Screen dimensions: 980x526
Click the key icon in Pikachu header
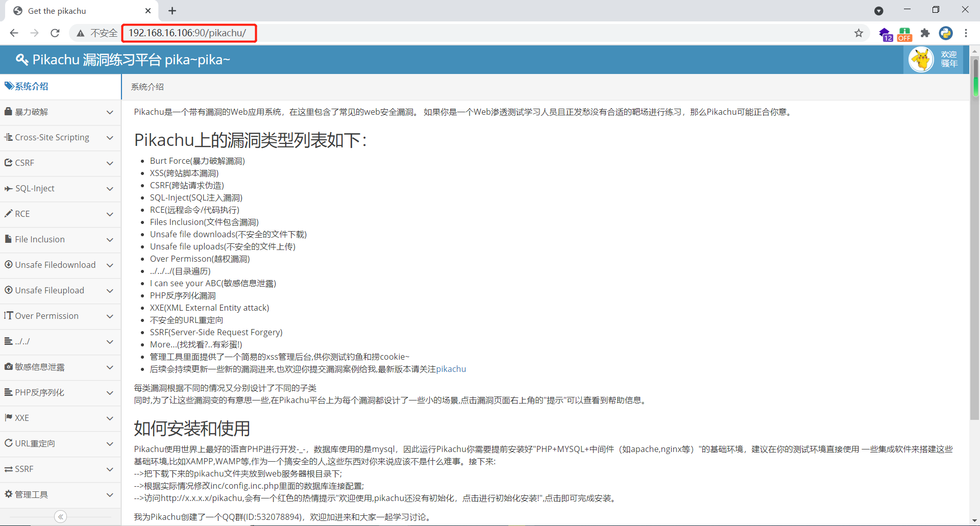(x=22, y=60)
